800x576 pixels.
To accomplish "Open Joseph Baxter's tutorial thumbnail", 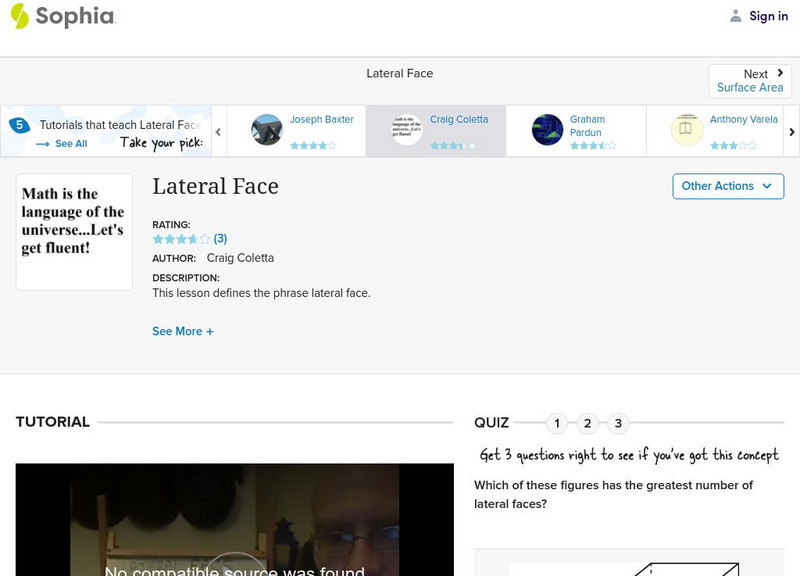I will 265,128.
